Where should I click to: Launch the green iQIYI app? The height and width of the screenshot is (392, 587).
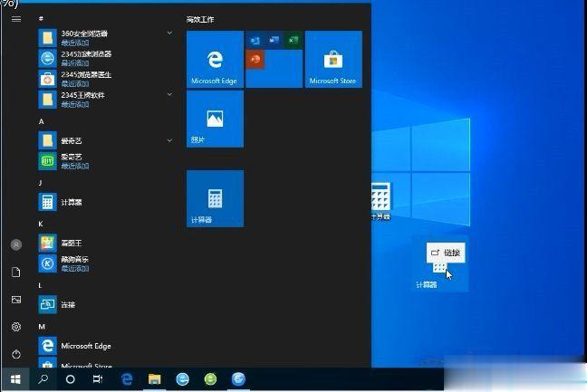tap(106, 161)
